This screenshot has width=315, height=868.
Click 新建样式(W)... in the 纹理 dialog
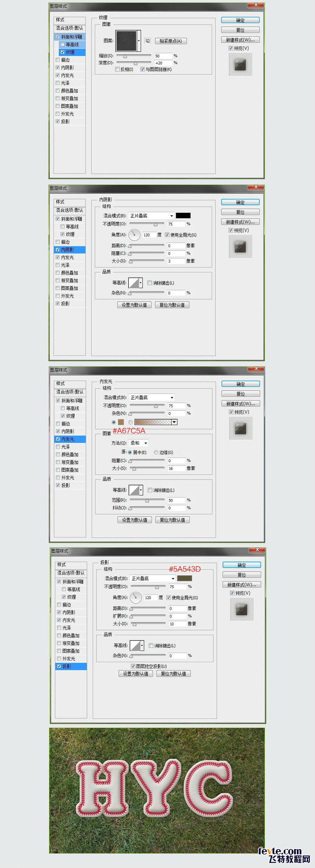(240, 40)
